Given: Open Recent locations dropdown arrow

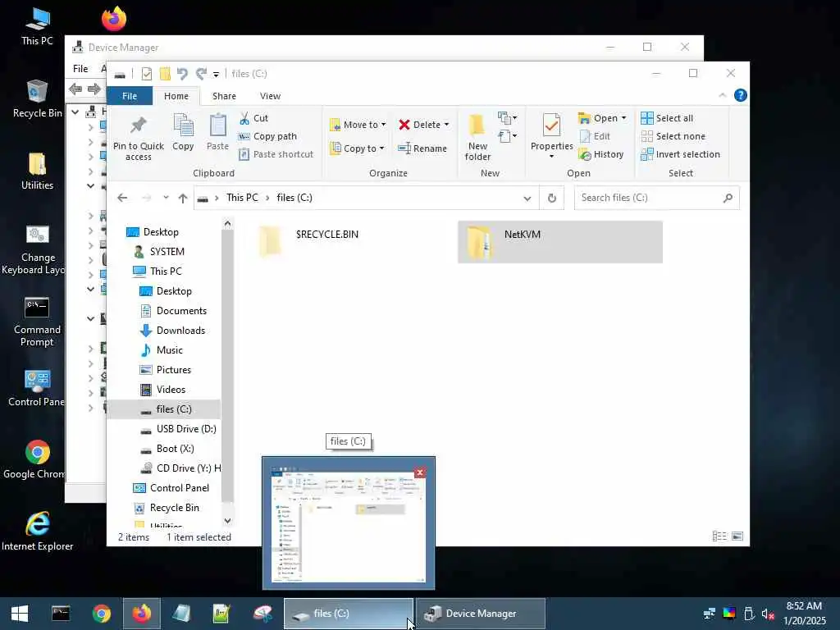Looking at the screenshot, I should [x=166, y=198].
